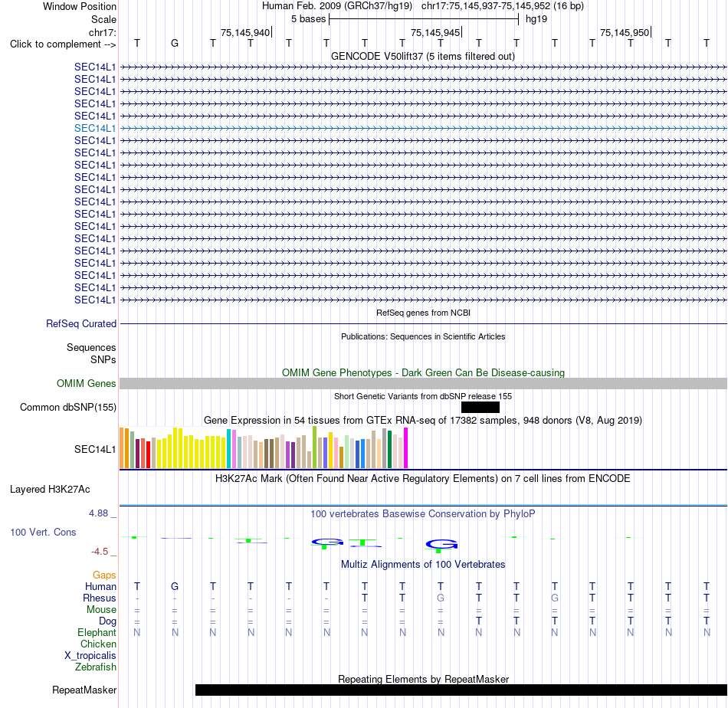
Task: Click the Rhesus alignment row label
Action: [x=100, y=598]
